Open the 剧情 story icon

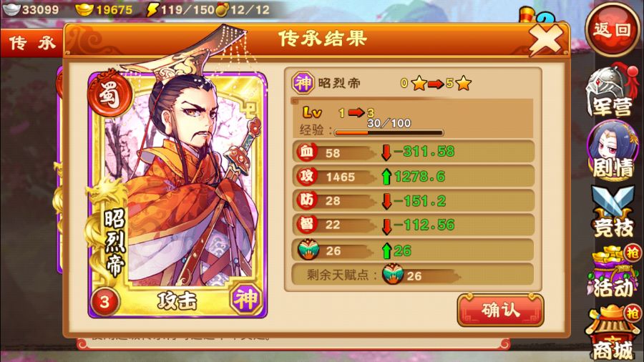612,150
